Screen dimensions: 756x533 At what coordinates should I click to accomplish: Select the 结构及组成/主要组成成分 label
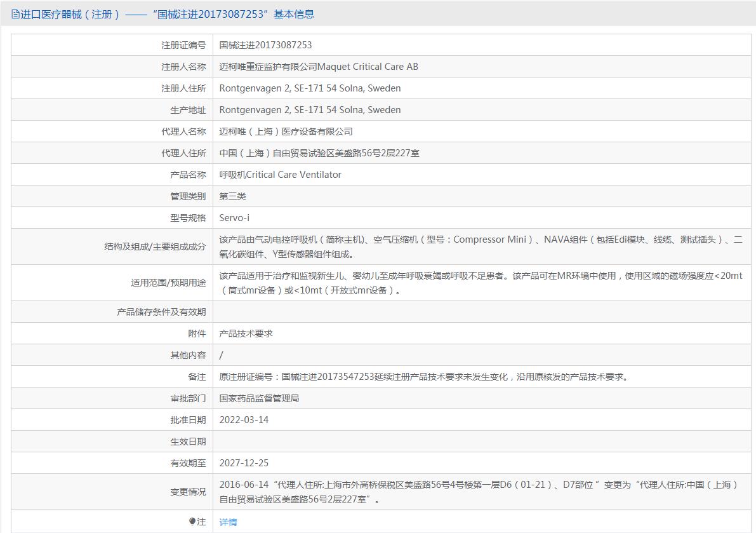pyautogui.click(x=155, y=246)
